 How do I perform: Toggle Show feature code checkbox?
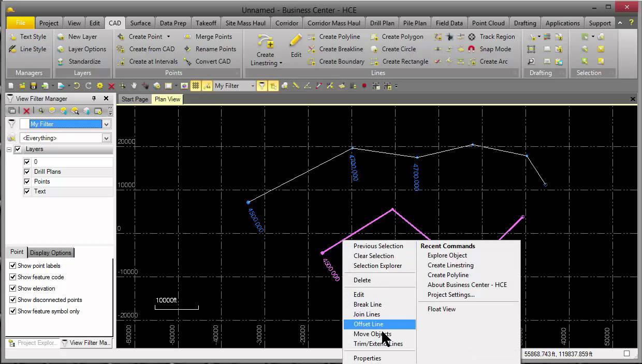pyautogui.click(x=13, y=277)
